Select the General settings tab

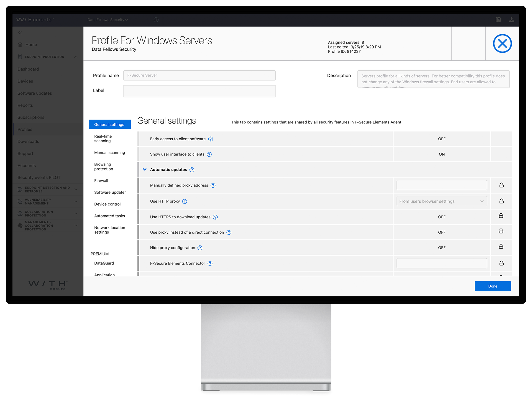coord(110,125)
